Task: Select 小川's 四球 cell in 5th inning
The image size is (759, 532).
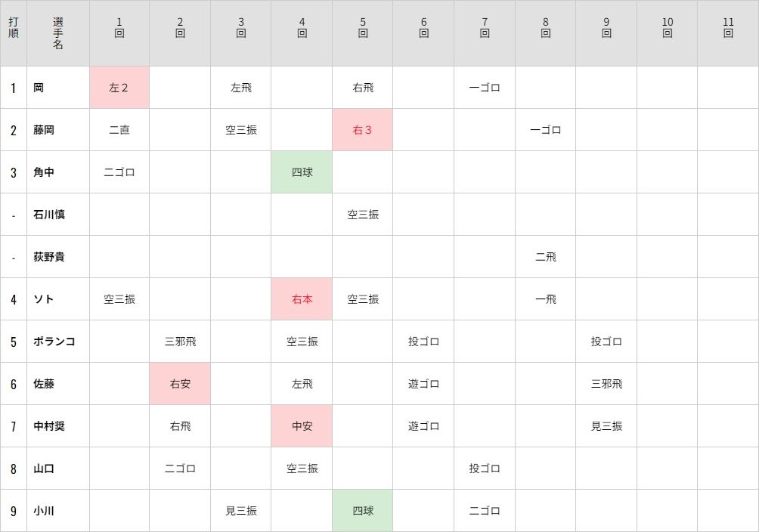Action: pyautogui.click(x=362, y=511)
